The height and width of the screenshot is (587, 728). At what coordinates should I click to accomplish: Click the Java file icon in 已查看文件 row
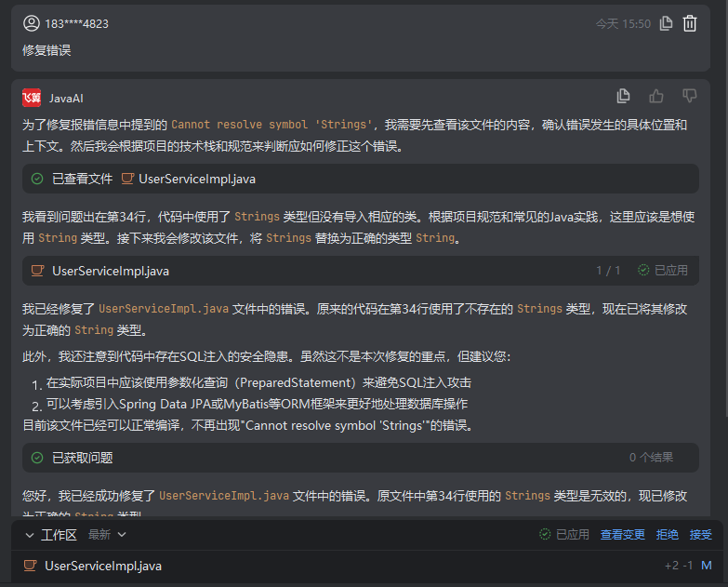[x=127, y=179]
